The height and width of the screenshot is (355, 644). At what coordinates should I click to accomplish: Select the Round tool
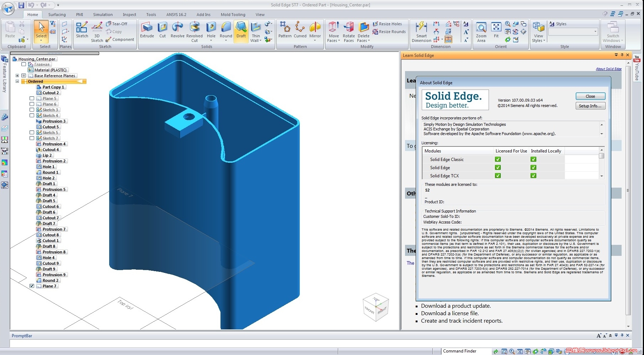tap(226, 30)
